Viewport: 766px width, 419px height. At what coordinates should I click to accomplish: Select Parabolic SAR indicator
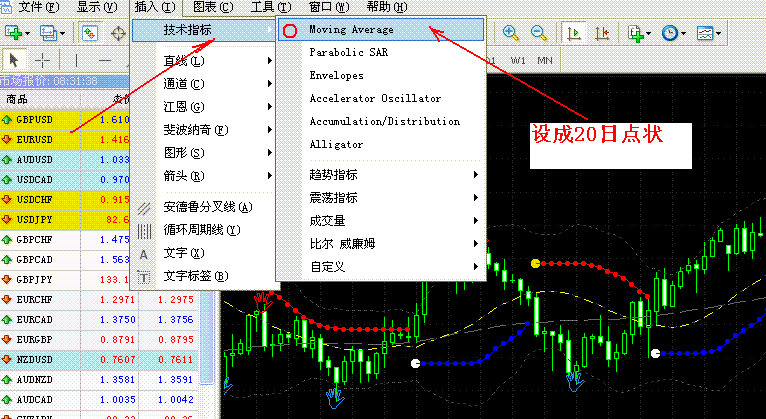coord(381,52)
